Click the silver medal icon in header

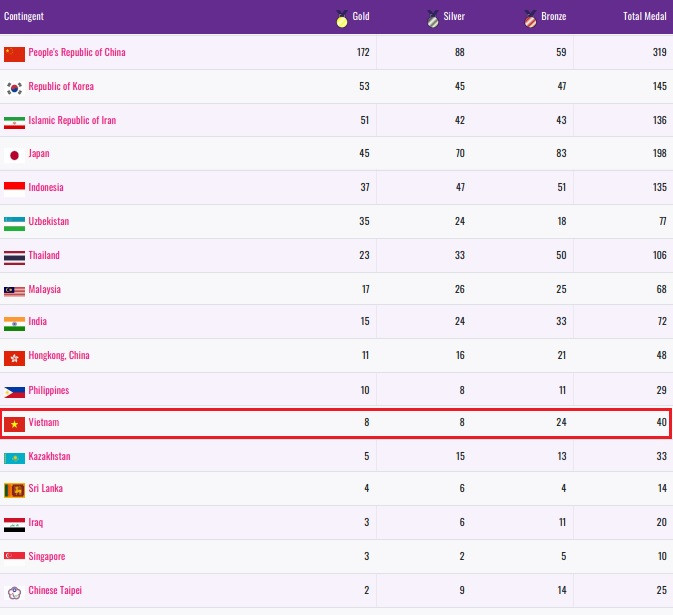[x=432, y=17]
